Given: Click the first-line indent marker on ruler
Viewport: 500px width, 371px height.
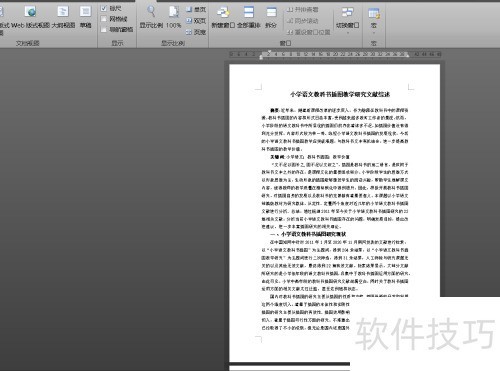Looking at the screenshot, I should click(269, 52).
